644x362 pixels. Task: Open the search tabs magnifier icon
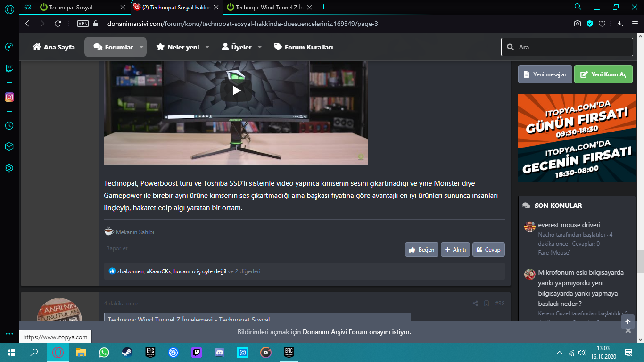click(578, 7)
